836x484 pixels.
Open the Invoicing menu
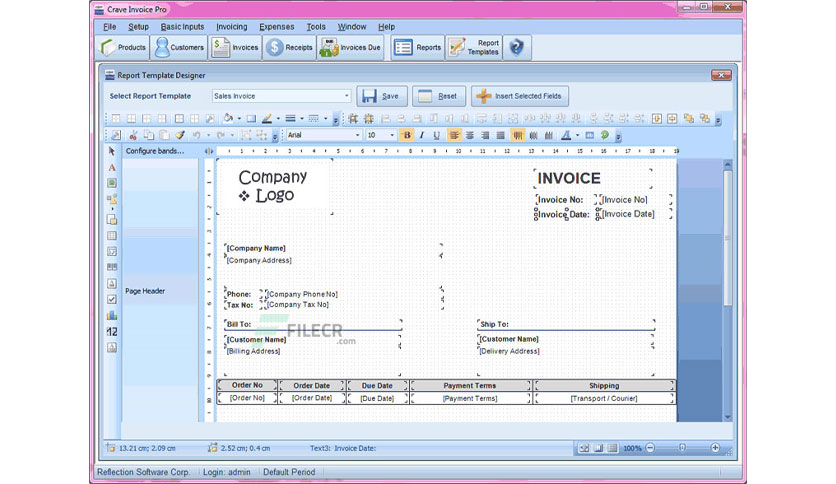(x=231, y=27)
